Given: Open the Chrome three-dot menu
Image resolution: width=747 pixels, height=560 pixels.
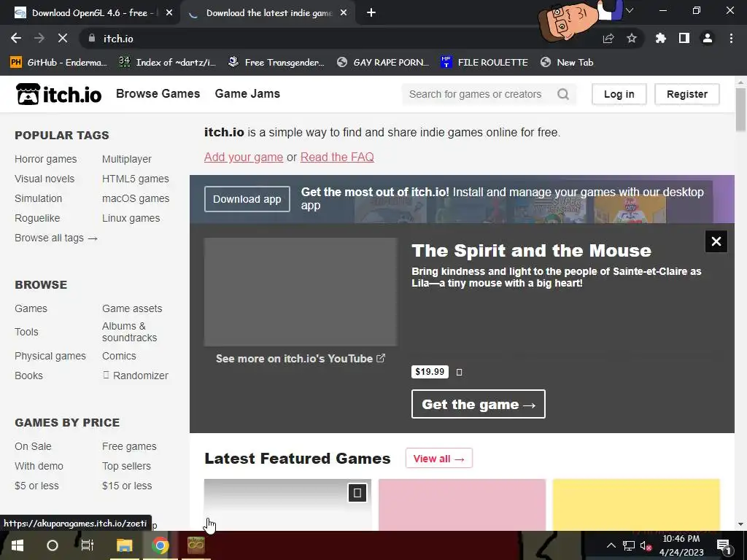Looking at the screenshot, I should [x=731, y=38].
